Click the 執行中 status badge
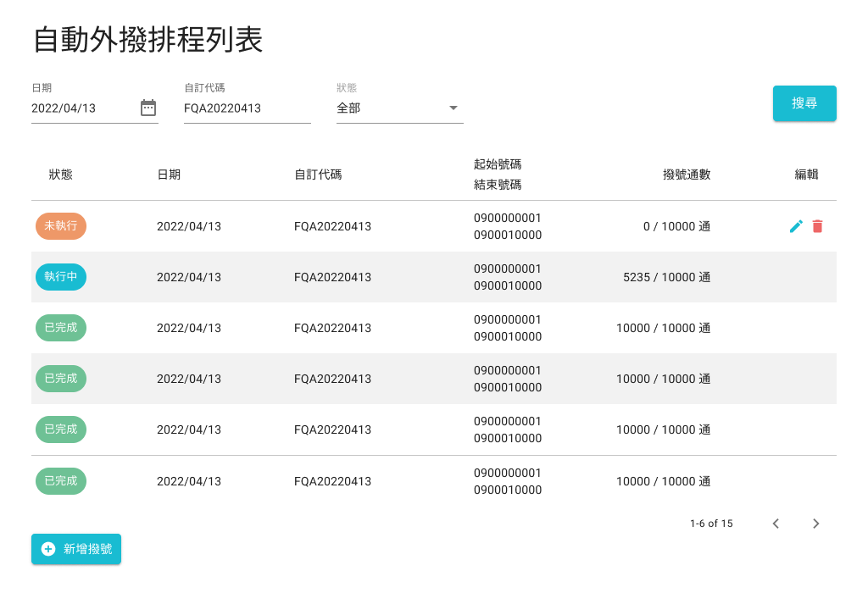Screen dimensions: 868x593 [61, 276]
